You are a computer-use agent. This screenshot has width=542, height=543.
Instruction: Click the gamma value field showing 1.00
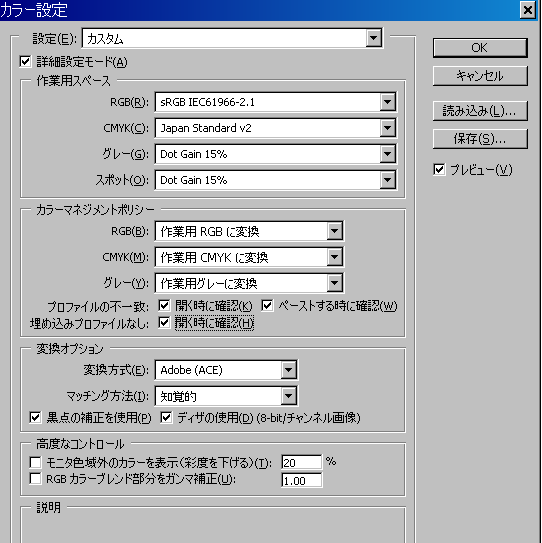pos(302,480)
